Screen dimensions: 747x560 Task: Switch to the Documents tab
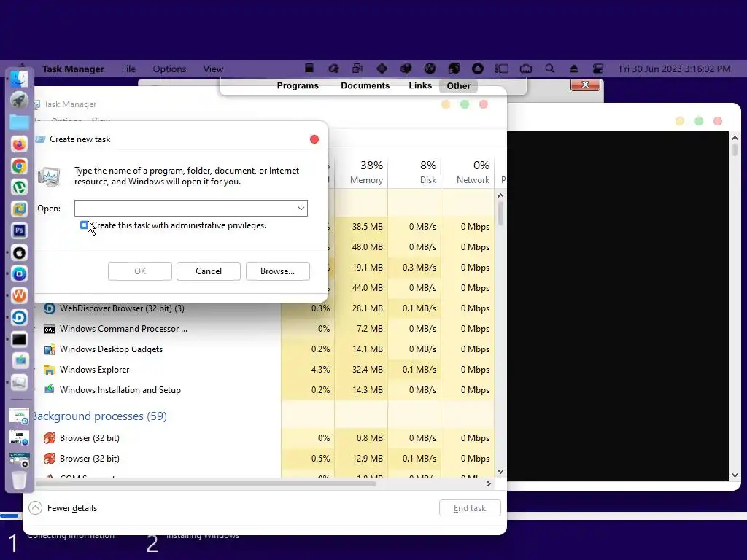[x=365, y=86]
